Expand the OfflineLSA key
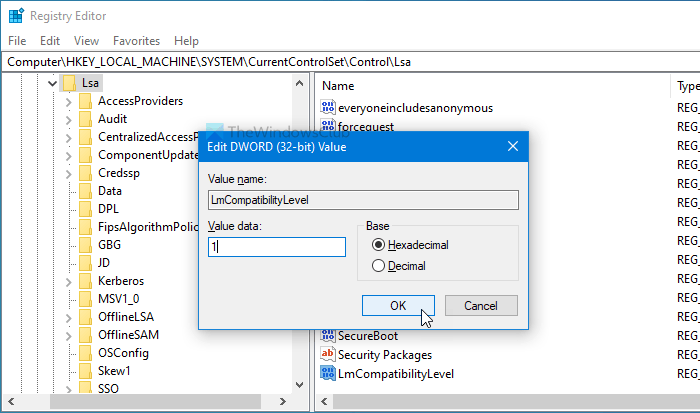Screen dimensions: 700x413 (68, 318)
